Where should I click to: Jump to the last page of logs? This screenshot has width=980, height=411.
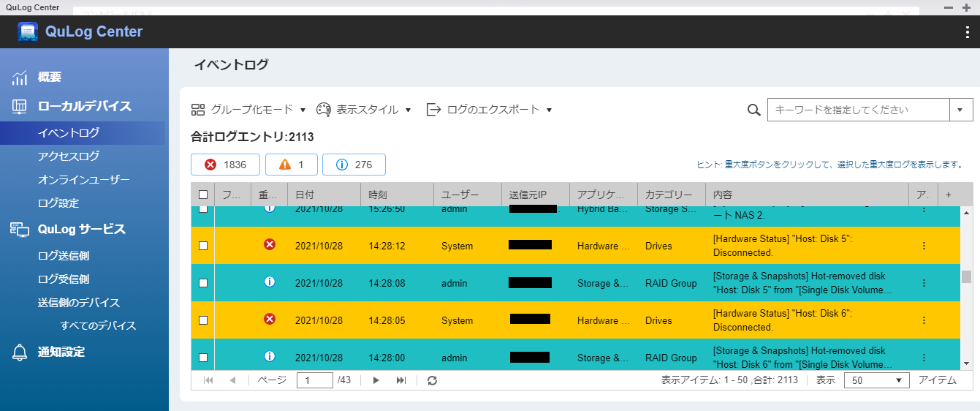point(401,380)
